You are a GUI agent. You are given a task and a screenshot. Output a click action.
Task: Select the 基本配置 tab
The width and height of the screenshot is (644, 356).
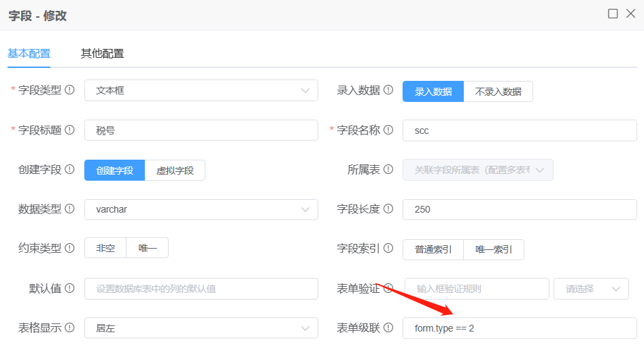pos(29,54)
